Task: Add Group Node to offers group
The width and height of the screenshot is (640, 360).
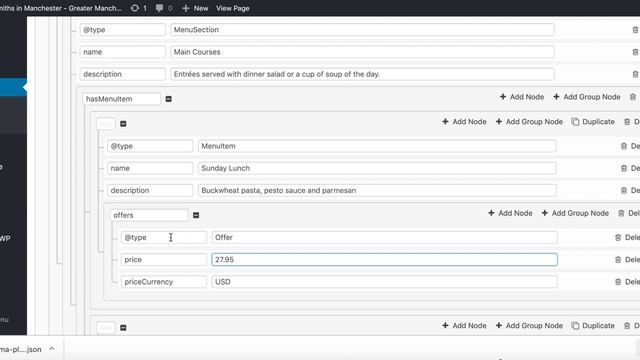Action: 575,213
